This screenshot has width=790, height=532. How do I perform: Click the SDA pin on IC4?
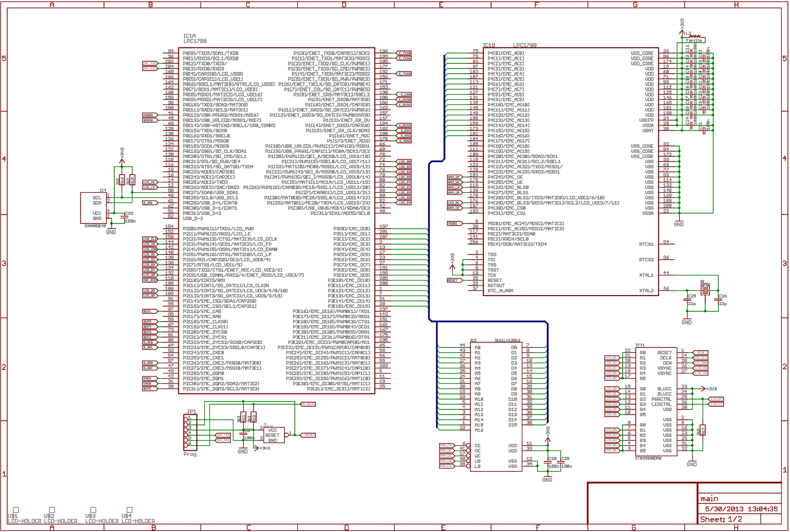pos(97,203)
